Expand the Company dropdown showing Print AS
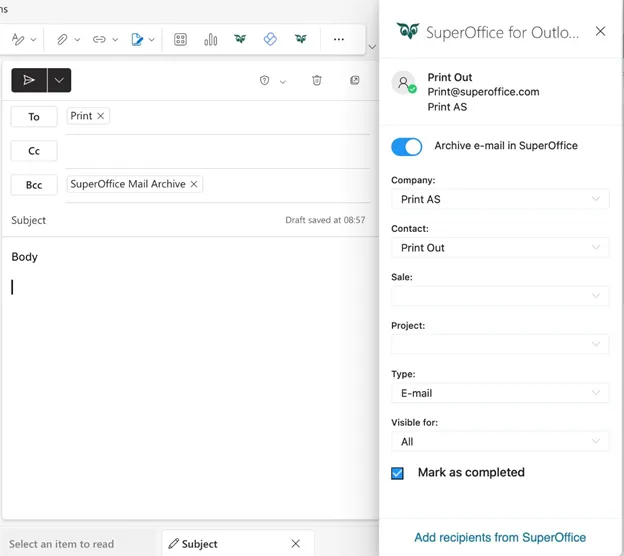This screenshot has width=624, height=556. pyautogui.click(x=499, y=199)
